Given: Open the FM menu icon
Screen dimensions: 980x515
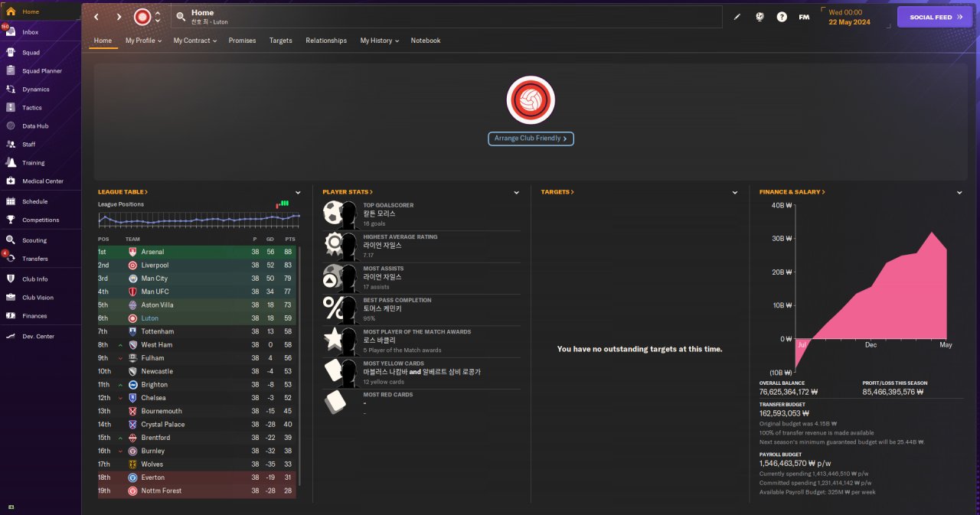Looking at the screenshot, I should (x=804, y=17).
